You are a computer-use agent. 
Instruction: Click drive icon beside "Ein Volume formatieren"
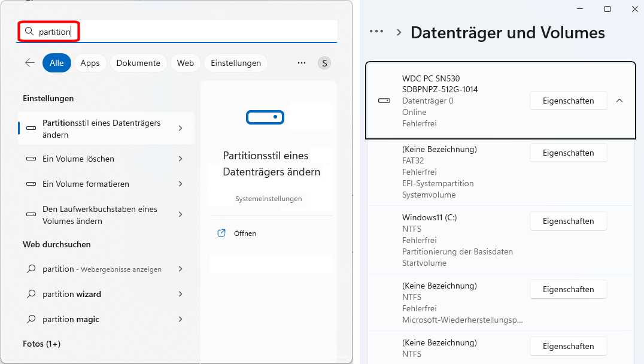pos(30,184)
